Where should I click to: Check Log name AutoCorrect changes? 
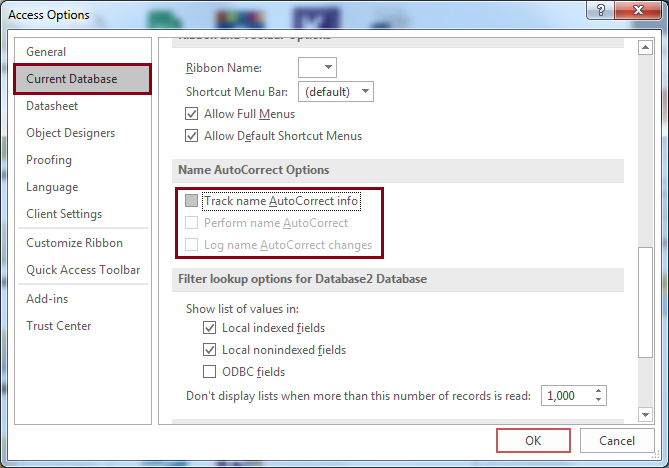(x=192, y=245)
